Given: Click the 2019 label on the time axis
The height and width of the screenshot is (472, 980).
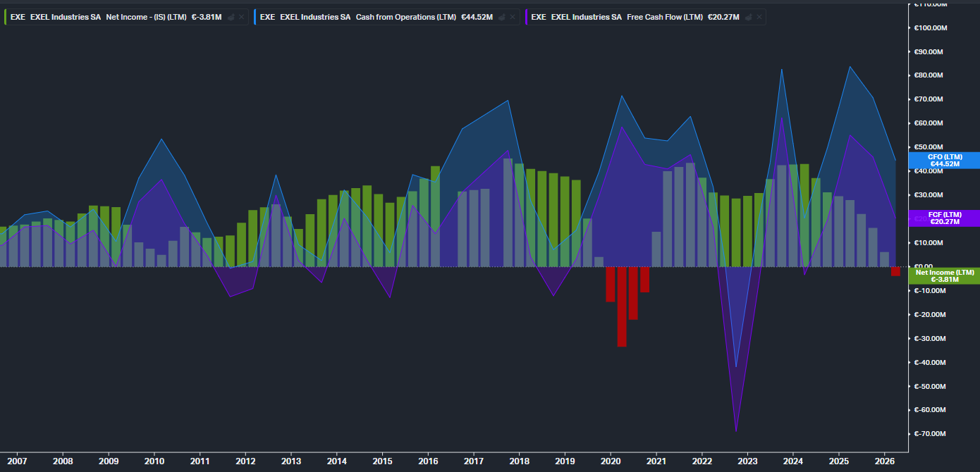Looking at the screenshot, I should pyautogui.click(x=565, y=461).
